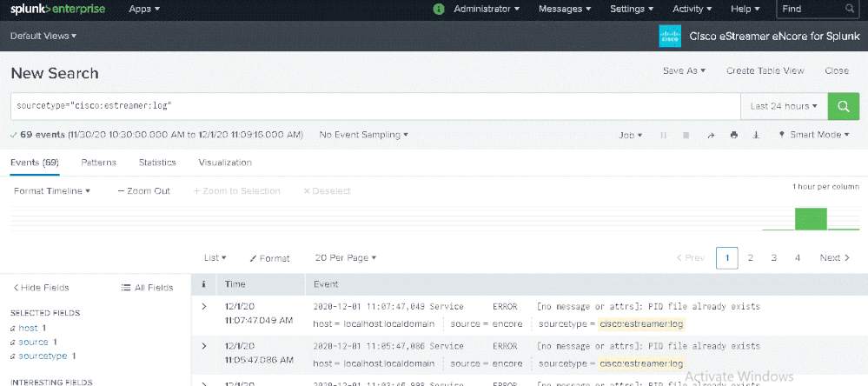Open the Format Timeline dropdown
Screen dimensions: 868x386
pyautogui.click(x=52, y=191)
